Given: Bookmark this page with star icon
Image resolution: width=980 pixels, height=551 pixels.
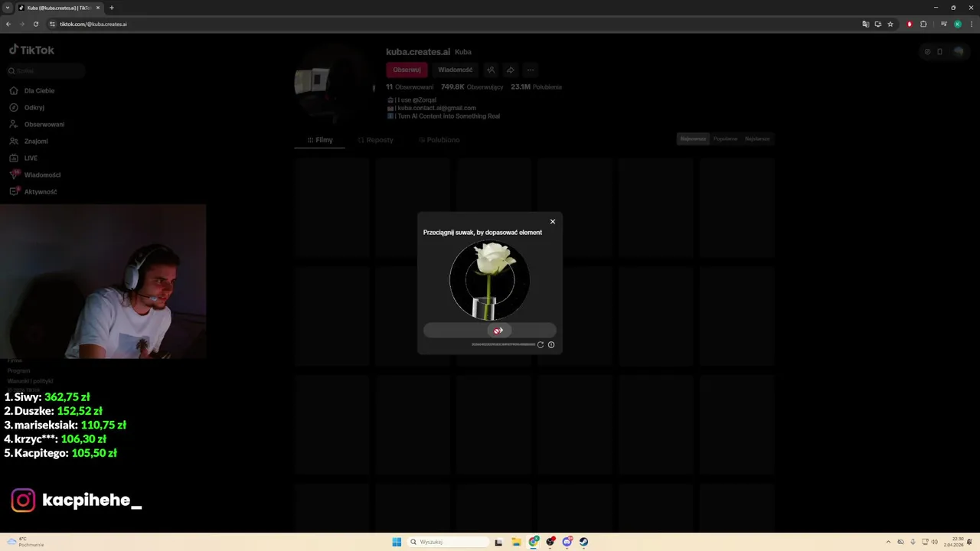Looking at the screenshot, I should pos(890,24).
